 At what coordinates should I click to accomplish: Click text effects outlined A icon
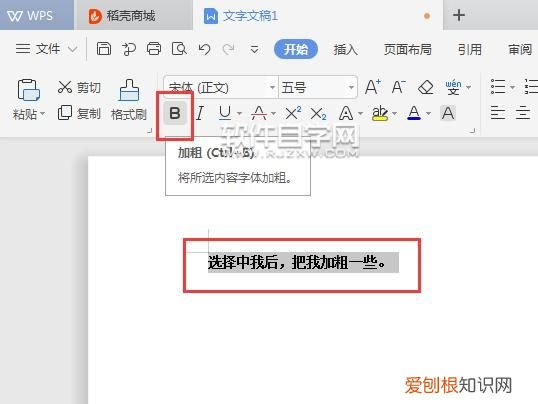346,113
